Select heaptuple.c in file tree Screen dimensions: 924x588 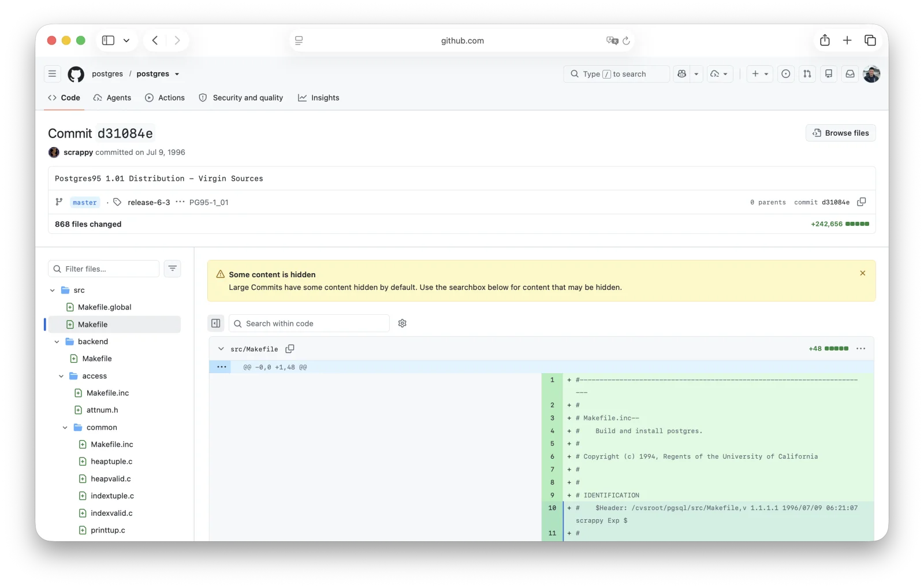click(111, 462)
